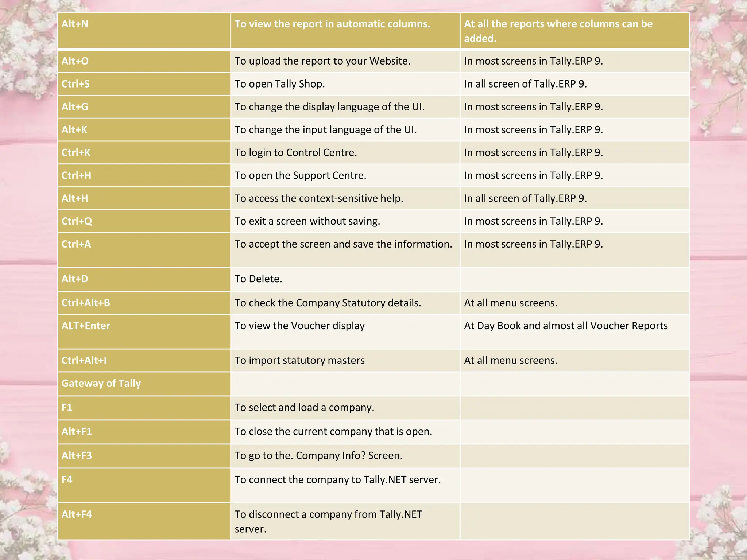This screenshot has width=747, height=560.
Task: Select the Ctrl+Alt+I shortcut cell
Action: pyautogui.click(x=144, y=361)
